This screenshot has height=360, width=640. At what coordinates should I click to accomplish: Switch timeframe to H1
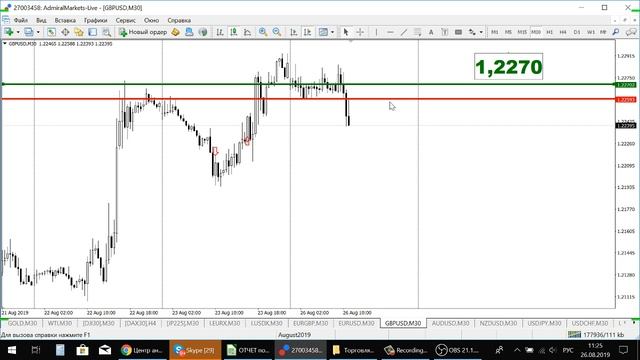point(549,32)
